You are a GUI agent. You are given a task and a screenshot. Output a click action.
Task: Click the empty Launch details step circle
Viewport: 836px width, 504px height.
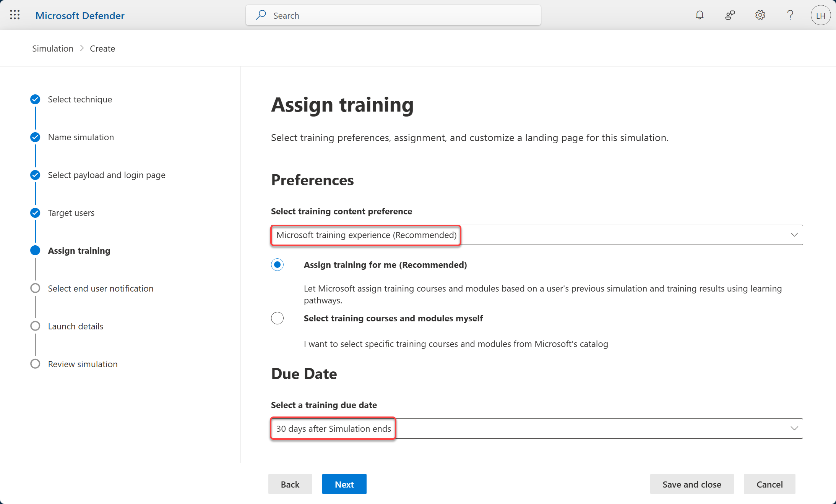(x=35, y=326)
